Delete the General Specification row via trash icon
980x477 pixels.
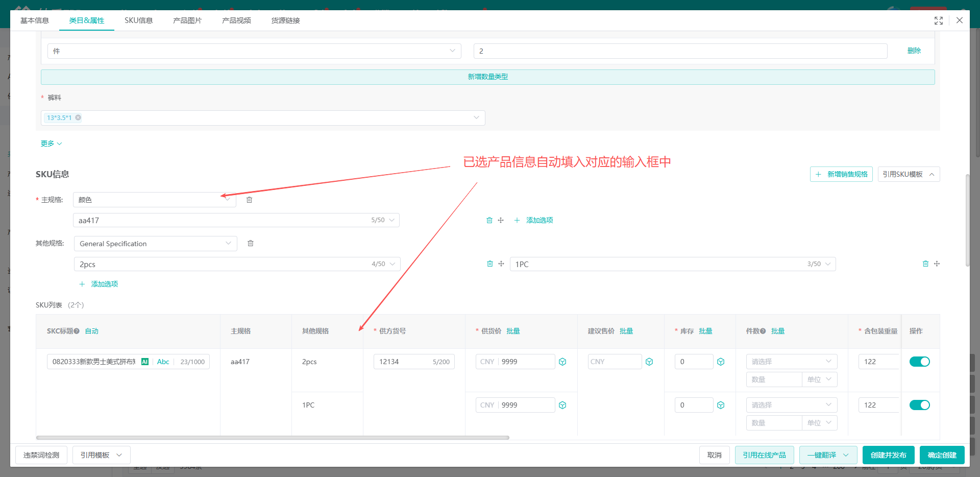click(x=250, y=243)
